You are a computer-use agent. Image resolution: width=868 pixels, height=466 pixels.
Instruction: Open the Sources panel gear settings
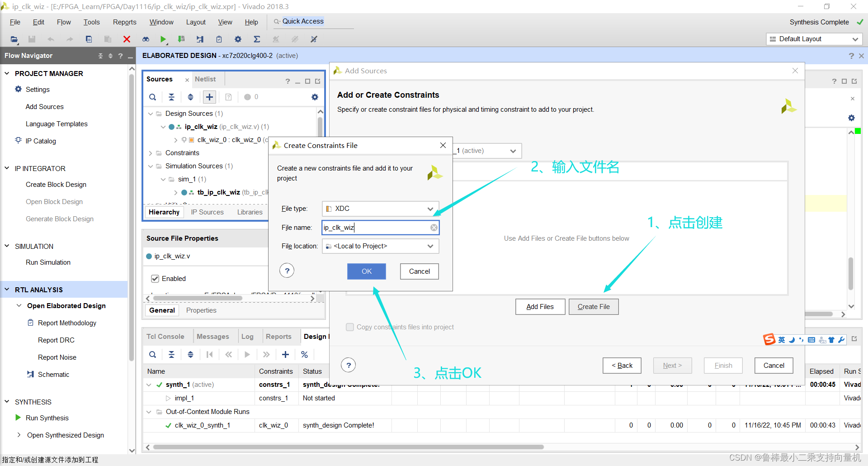pyautogui.click(x=315, y=97)
